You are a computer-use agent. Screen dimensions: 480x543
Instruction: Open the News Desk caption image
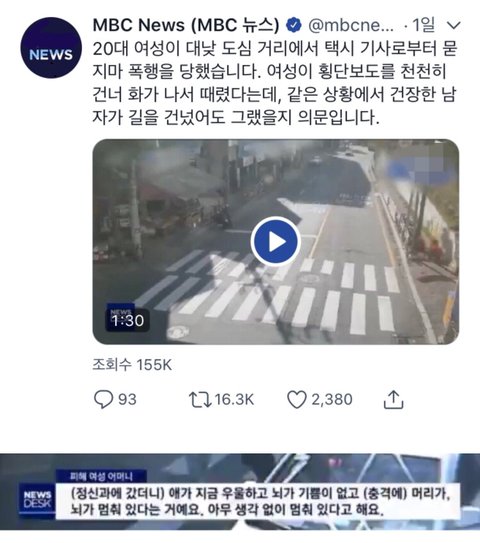(240, 491)
